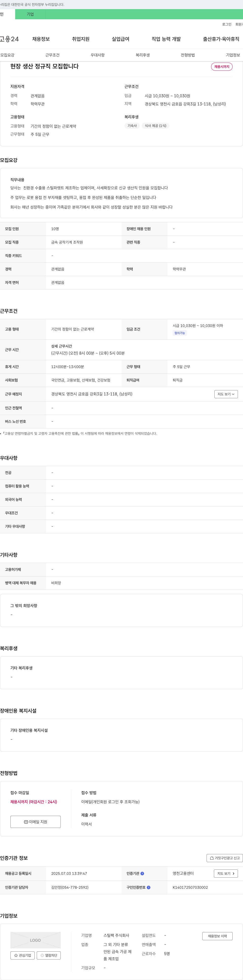Select the job title 현장 생산 정규직 모집합니다

click(x=45, y=66)
